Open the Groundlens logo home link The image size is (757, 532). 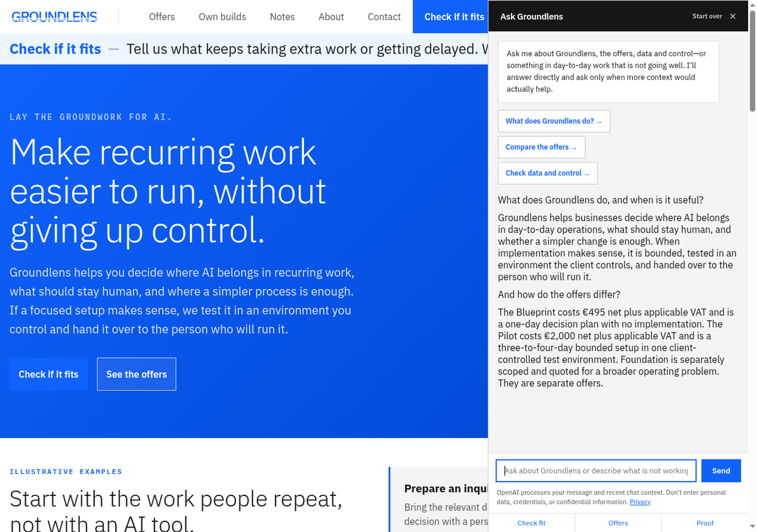click(x=55, y=16)
